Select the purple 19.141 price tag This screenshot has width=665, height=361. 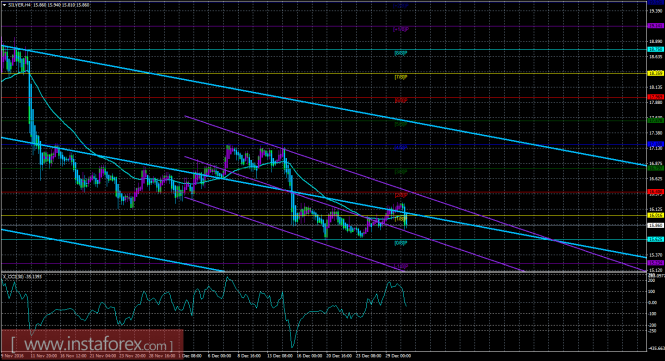tap(655, 26)
